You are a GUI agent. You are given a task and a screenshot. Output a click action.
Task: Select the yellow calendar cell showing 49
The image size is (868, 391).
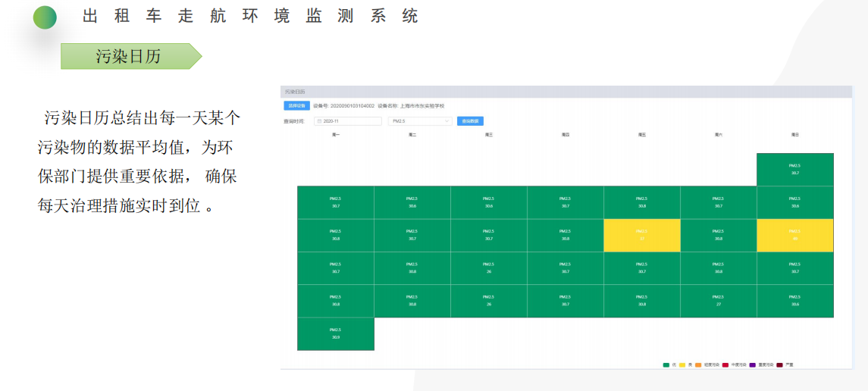(795, 236)
